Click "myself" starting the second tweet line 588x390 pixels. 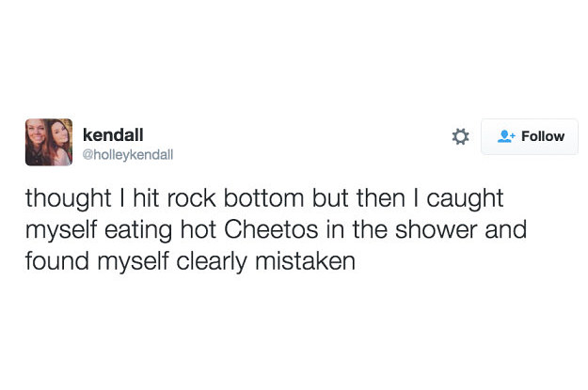58,229
